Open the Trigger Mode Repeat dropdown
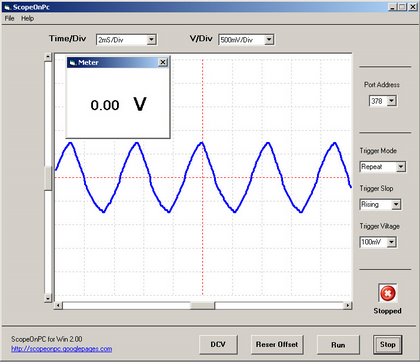Image resolution: width=420 pixels, height=364 pixels. tap(401, 166)
